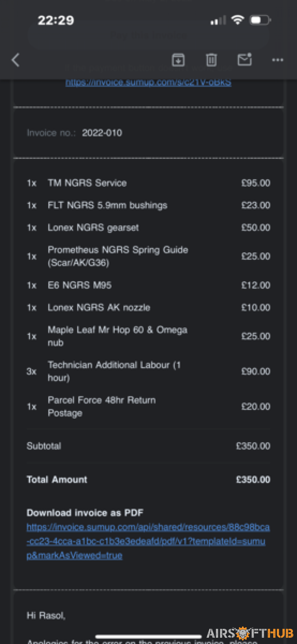297x644 pixels.
Task: Tap the Total Amount £350.00 row
Action: [148, 480]
